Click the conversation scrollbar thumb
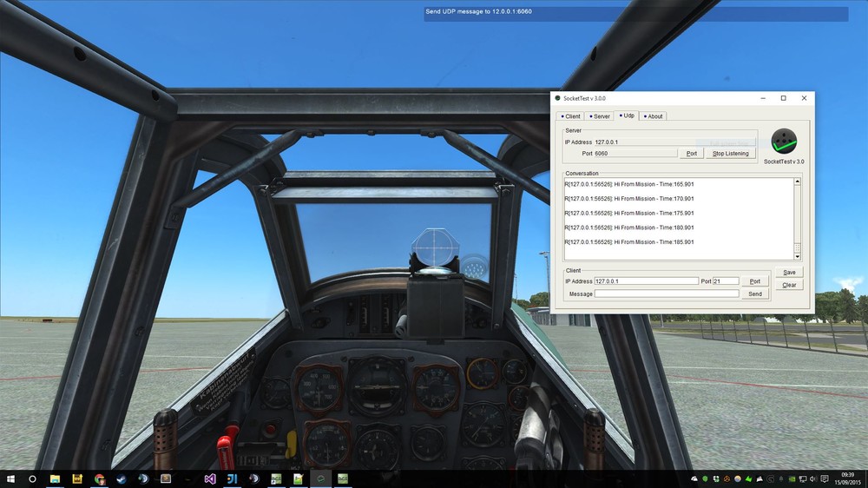The width and height of the screenshot is (868, 488). click(797, 247)
